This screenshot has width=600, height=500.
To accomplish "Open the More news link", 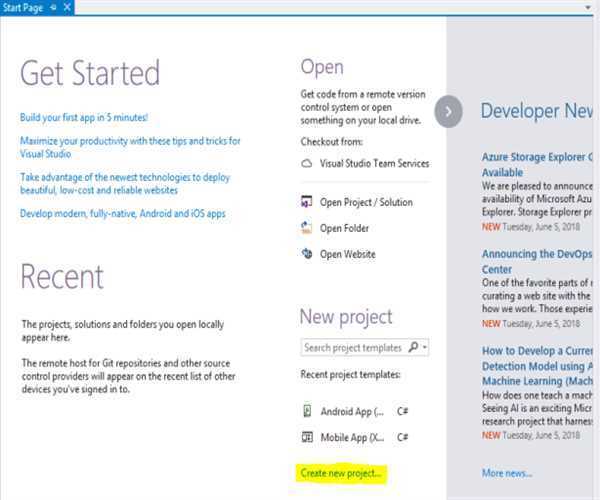I will 507,473.
